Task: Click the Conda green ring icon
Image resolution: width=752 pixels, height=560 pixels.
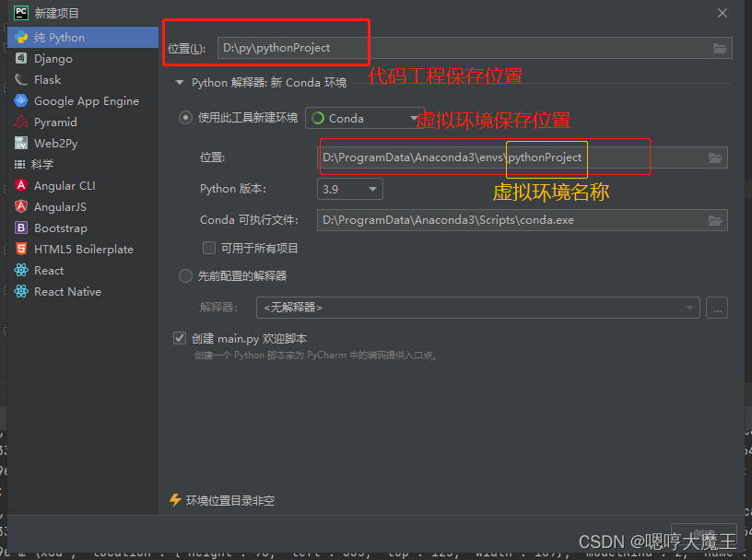Action: click(x=318, y=118)
